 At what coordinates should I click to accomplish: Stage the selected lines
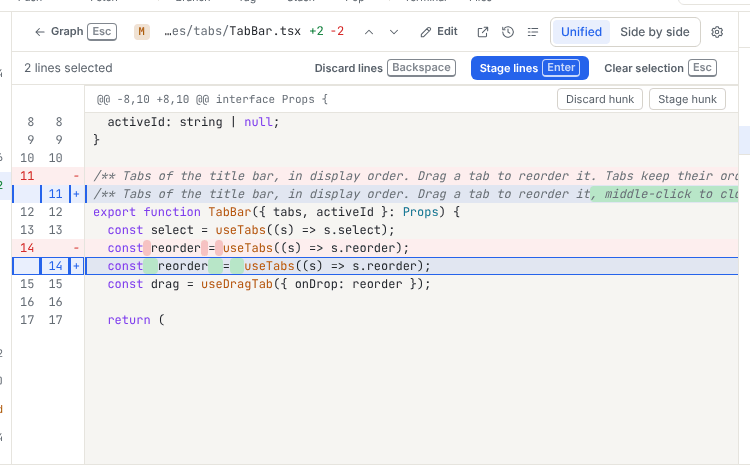(x=529, y=68)
